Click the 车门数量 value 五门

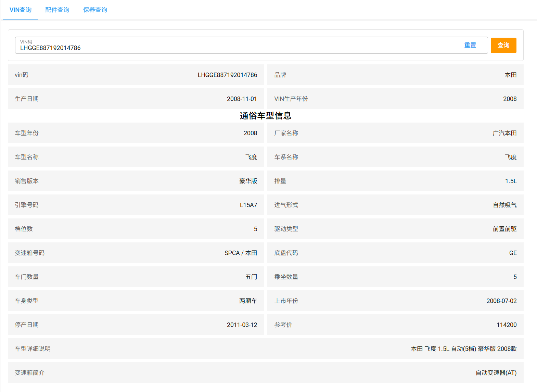tap(251, 277)
